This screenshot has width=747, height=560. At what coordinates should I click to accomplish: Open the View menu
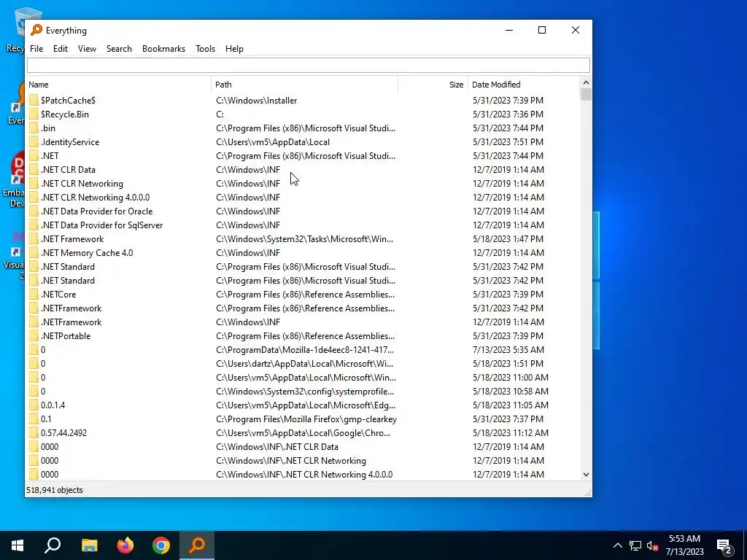[x=88, y=49]
